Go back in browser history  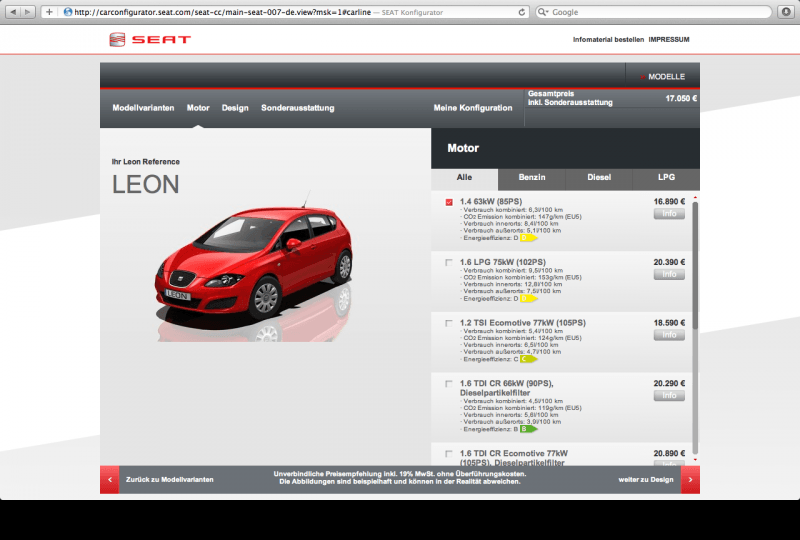click(x=13, y=12)
